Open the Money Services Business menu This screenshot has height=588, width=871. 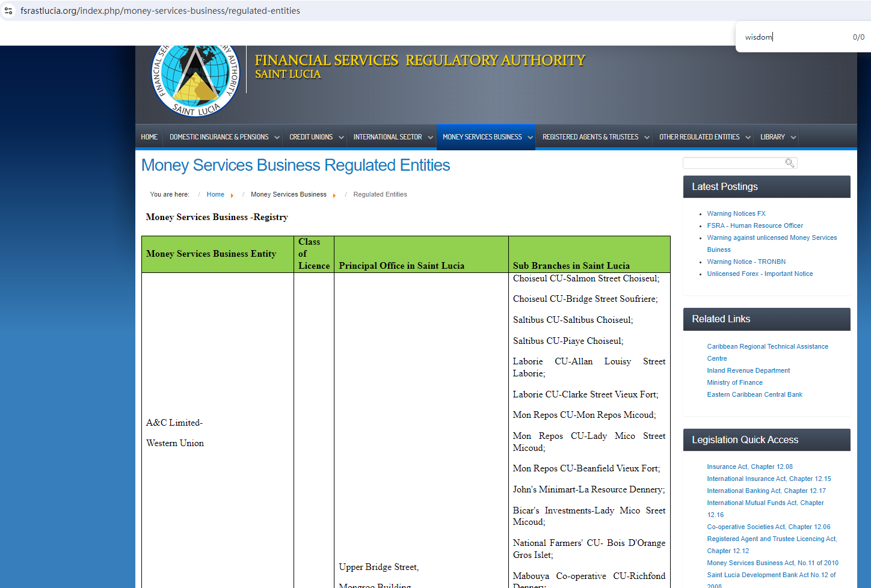click(482, 137)
